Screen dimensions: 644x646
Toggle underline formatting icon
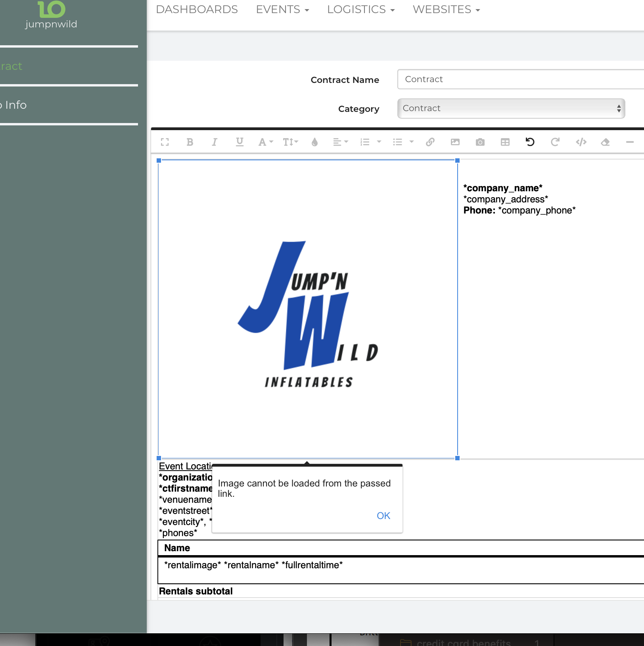pyautogui.click(x=240, y=142)
